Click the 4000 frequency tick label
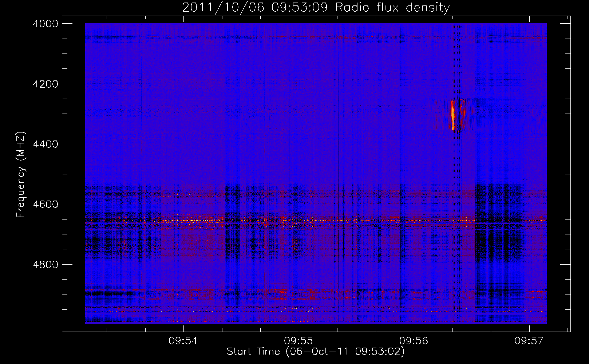This screenshot has height=364, width=589. pyautogui.click(x=46, y=24)
